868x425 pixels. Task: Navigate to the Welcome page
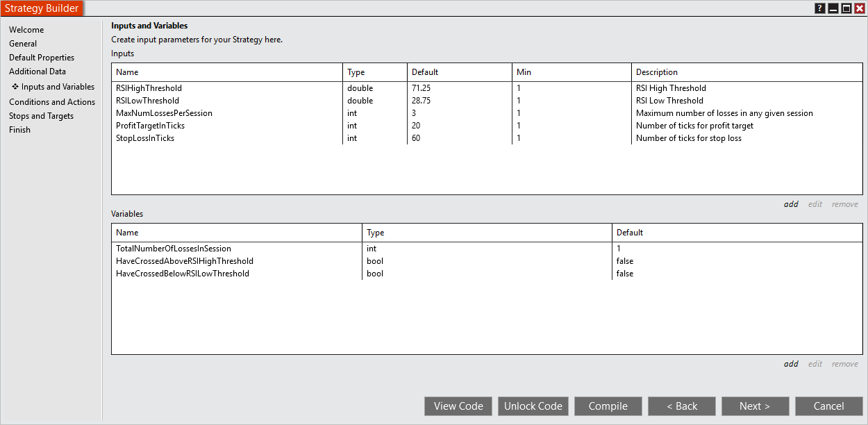pos(26,29)
